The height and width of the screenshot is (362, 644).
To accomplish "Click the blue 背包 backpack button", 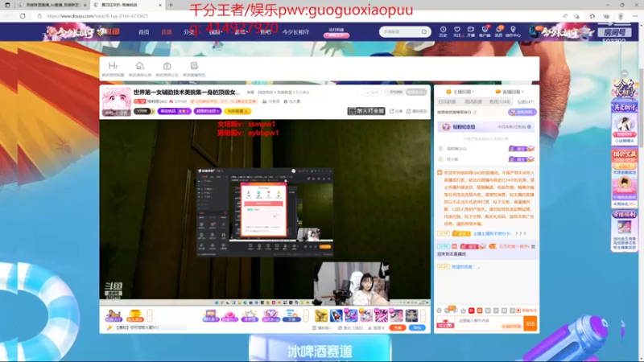I will 417,327.
